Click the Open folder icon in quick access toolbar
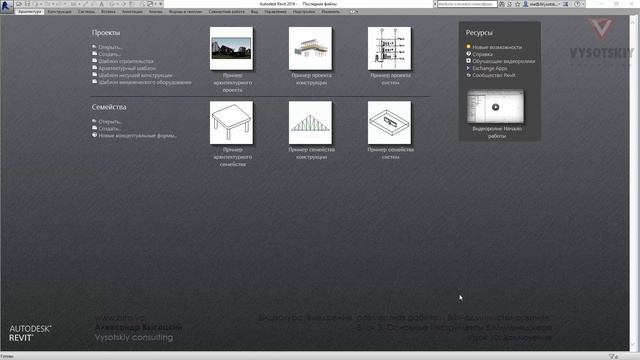This screenshot has height=360, width=640. [19, 4]
